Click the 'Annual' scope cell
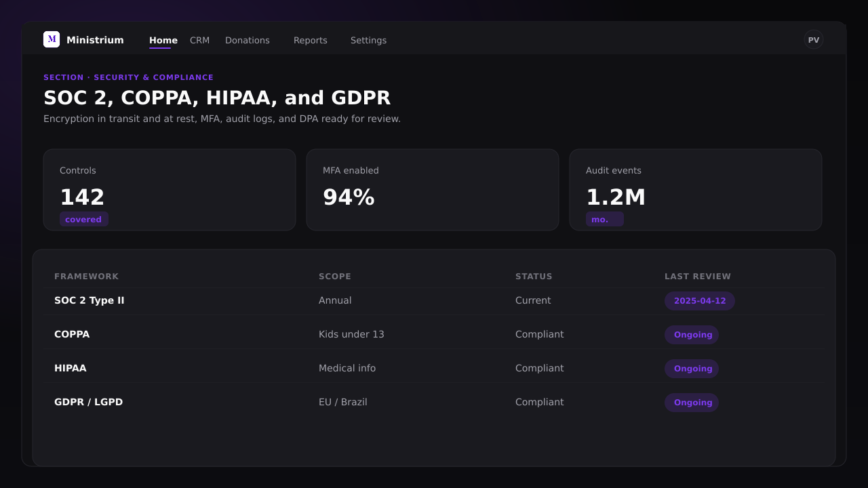This screenshot has width=868, height=488. click(335, 300)
